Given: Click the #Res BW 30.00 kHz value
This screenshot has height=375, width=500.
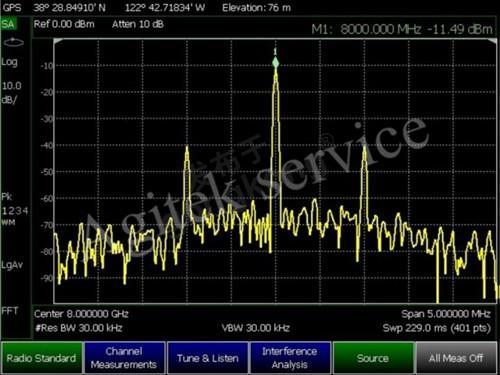Looking at the screenshot, I should 79,328.
